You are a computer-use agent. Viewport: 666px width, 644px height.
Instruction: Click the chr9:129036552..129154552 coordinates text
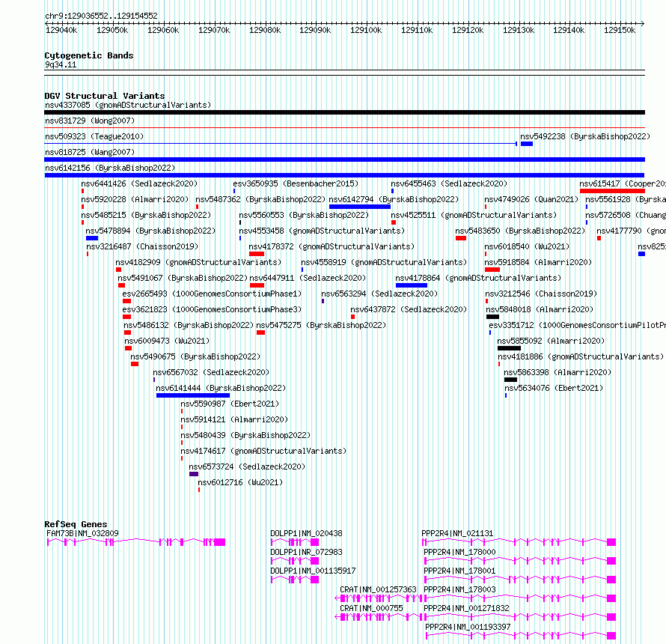pyautogui.click(x=101, y=16)
